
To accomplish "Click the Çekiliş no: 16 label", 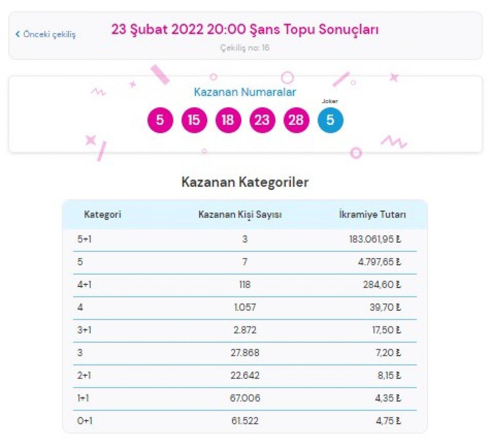I will tap(245, 48).
